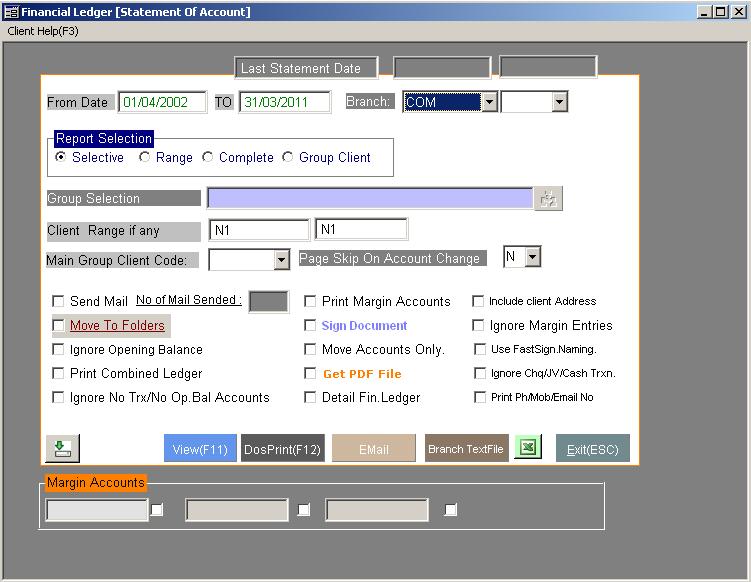
Task: Enable the Send Mail checkbox
Action: 59,301
